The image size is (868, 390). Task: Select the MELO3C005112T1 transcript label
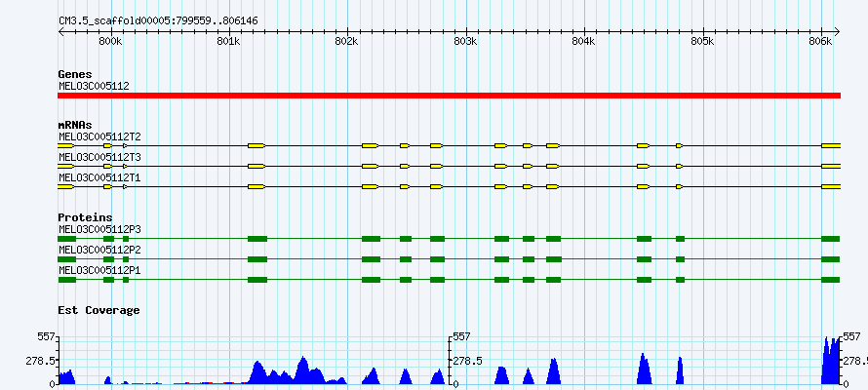pyautogui.click(x=100, y=177)
